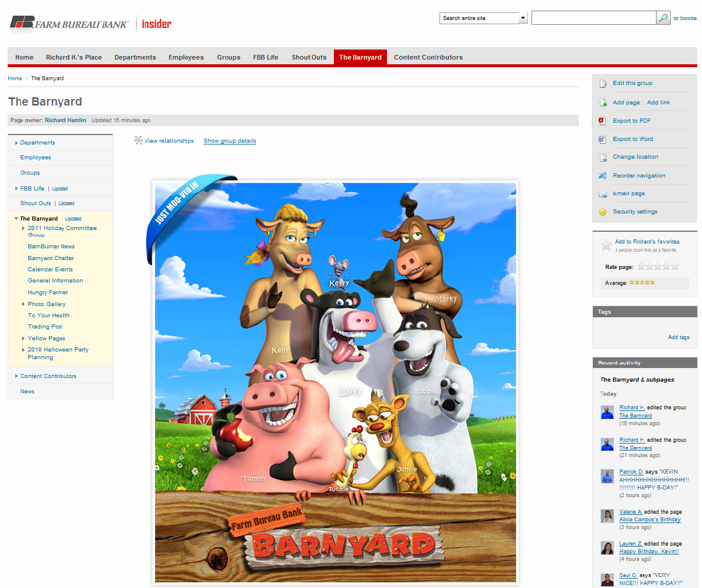Expand the Departments sidebar item
The image size is (702, 588).
16,143
